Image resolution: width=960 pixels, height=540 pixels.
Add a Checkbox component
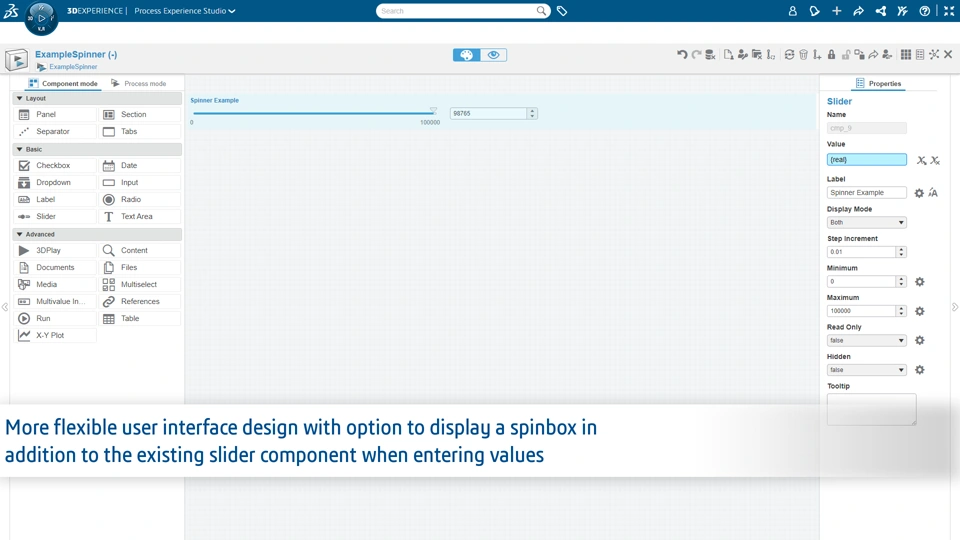tap(55, 165)
